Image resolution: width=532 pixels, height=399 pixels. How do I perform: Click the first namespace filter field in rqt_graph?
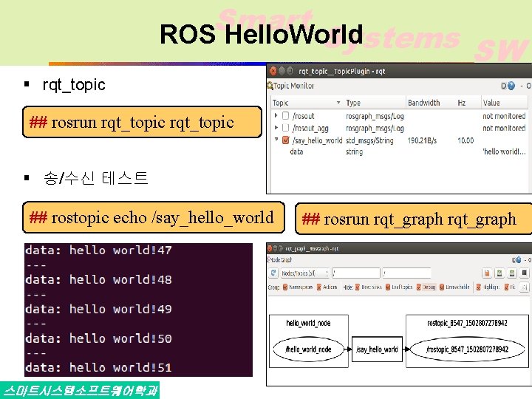coord(356,273)
